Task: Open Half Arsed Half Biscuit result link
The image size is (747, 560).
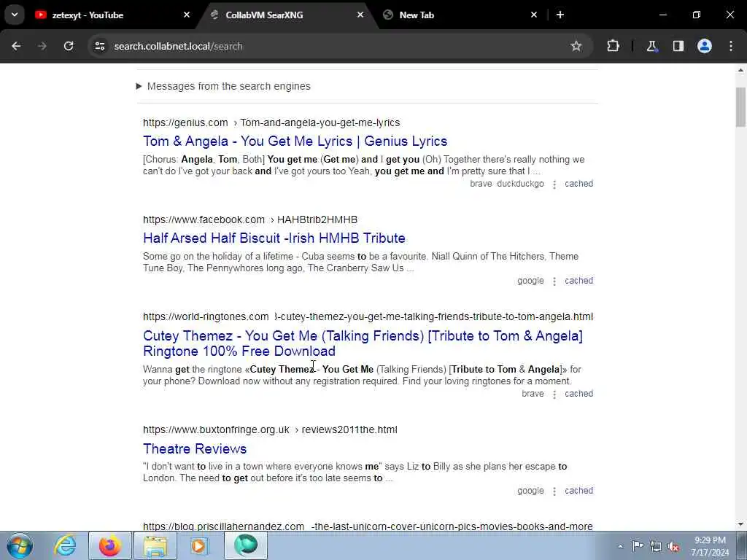Action: [x=274, y=238]
